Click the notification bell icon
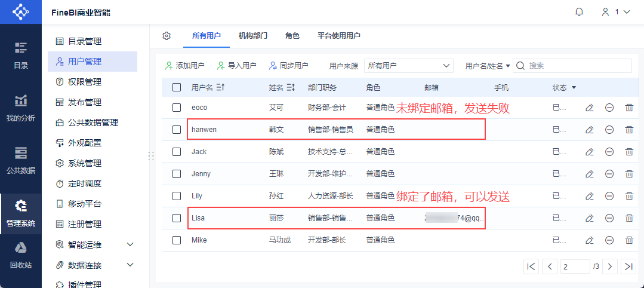This screenshot has width=644, height=288. click(579, 12)
